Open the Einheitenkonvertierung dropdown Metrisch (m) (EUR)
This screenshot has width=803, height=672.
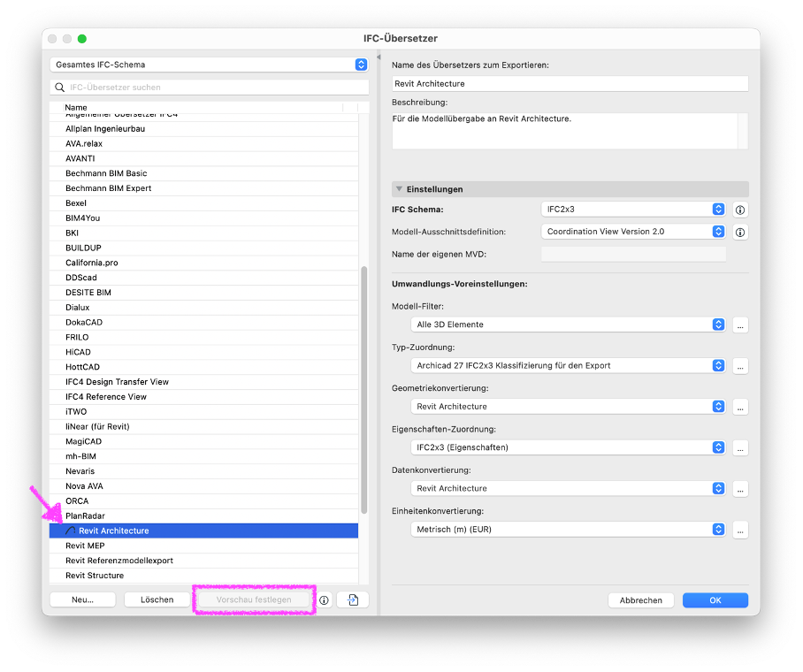(568, 529)
